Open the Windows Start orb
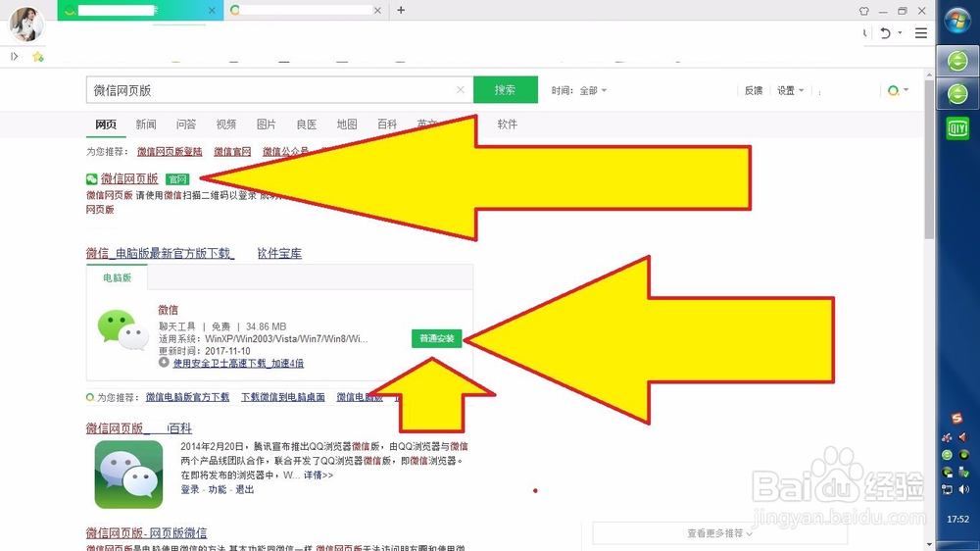The width and height of the screenshot is (980, 551). pyautogui.click(x=957, y=21)
